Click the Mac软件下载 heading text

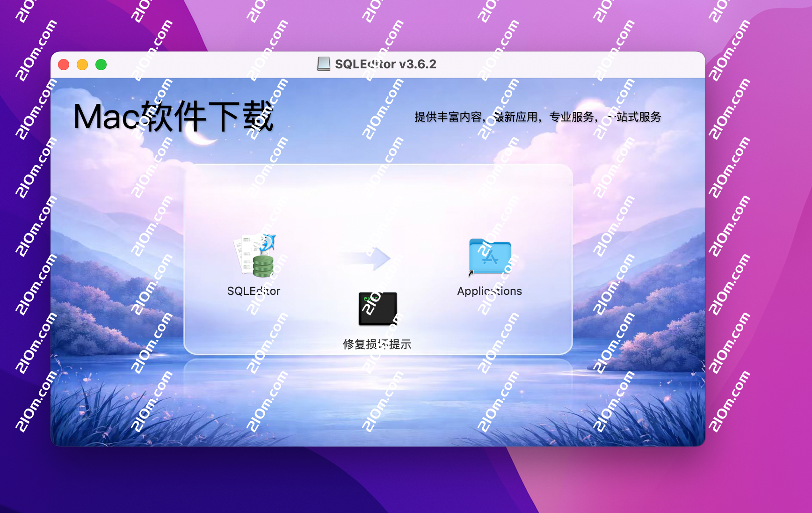point(173,117)
